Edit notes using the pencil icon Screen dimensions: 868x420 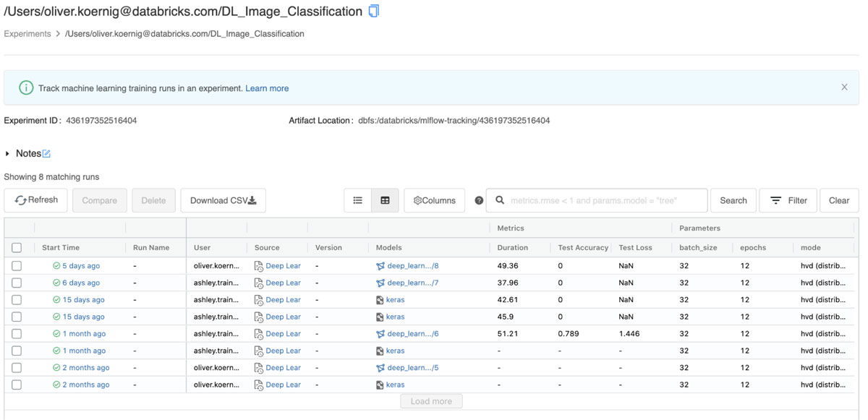tap(46, 153)
